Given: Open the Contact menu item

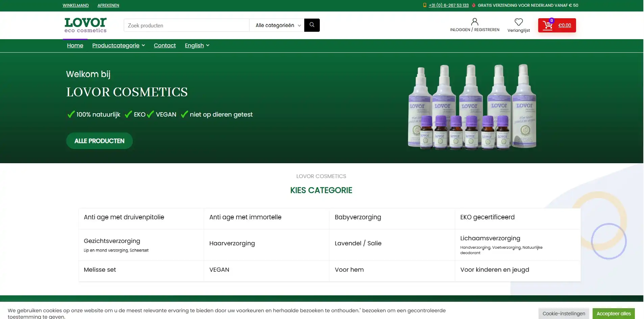Looking at the screenshot, I should 165,46.
